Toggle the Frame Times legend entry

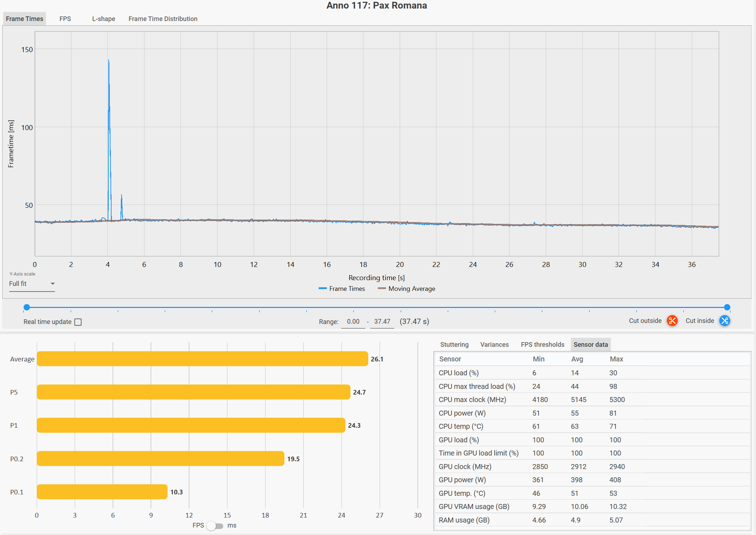coord(342,289)
